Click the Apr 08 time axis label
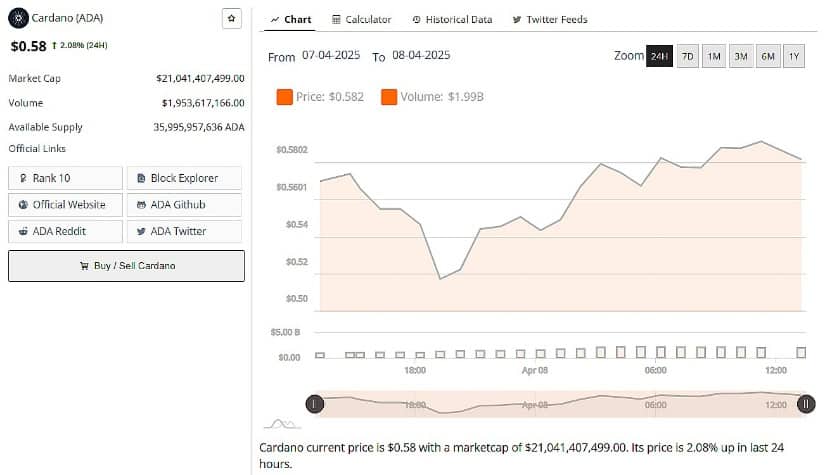Screen dimensions: 825x475 (535, 370)
